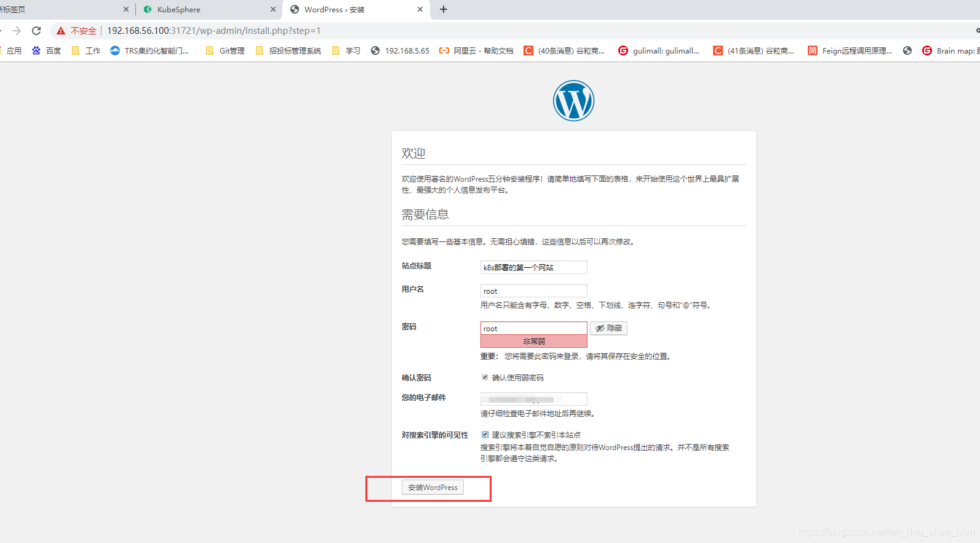Click the 非常弱 password strength indicator
Viewport: 980px width, 543px height.
533,341
